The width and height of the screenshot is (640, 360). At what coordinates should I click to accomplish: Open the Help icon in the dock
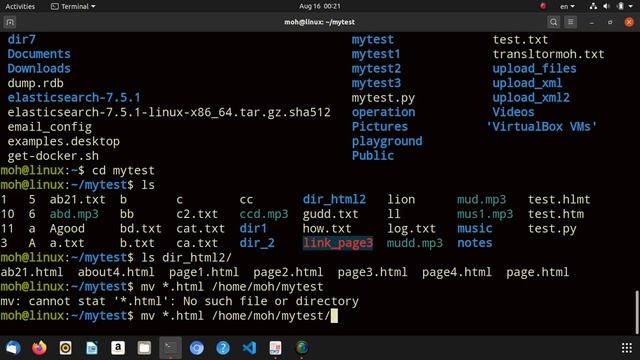pos(223,348)
